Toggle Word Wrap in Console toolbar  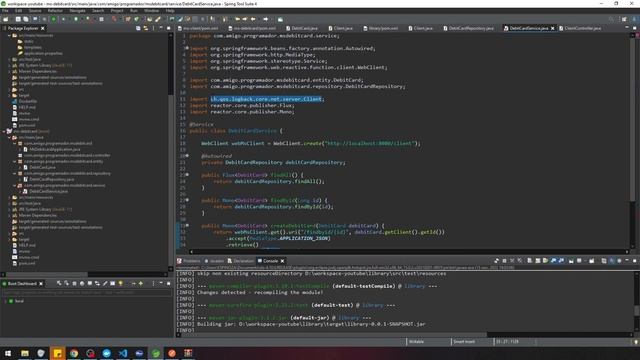[545, 260]
